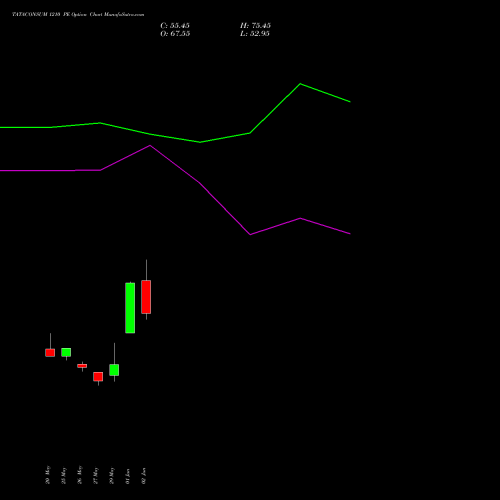Screen dimensions: 500x500
Task: Select the low value 'L: 52.95'
Action: tap(255, 34)
